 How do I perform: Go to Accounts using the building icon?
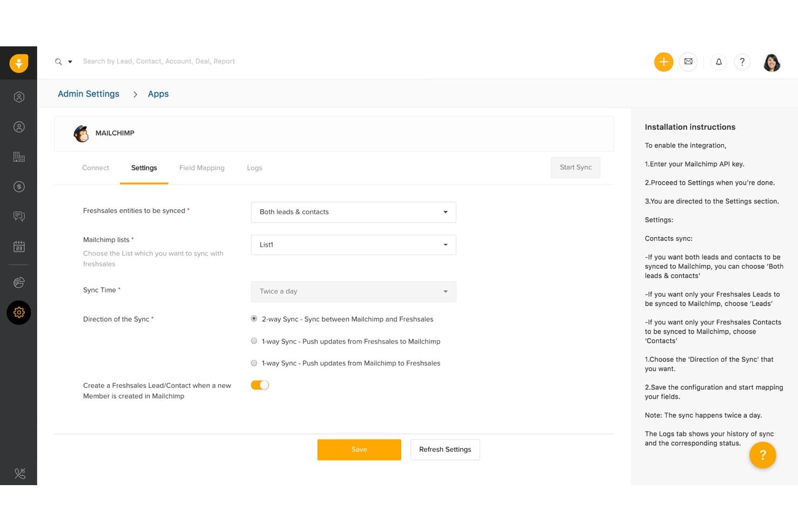pos(19,157)
